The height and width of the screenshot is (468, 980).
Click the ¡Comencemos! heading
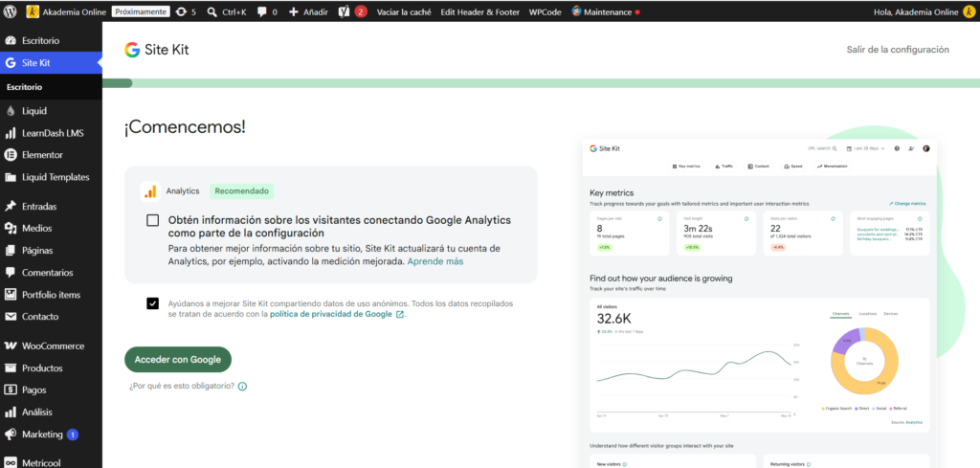(x=185, y=127)
